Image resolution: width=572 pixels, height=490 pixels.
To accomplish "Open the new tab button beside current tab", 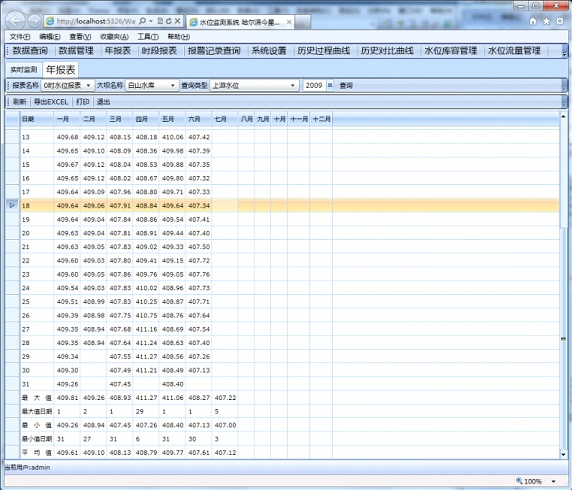I will tap(303, 23).
